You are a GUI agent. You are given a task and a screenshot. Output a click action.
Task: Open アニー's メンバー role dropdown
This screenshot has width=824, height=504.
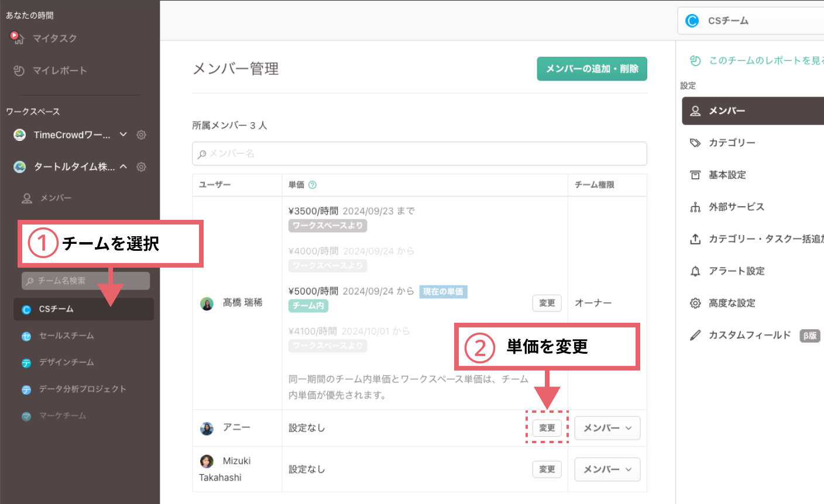tap(607, 428)
